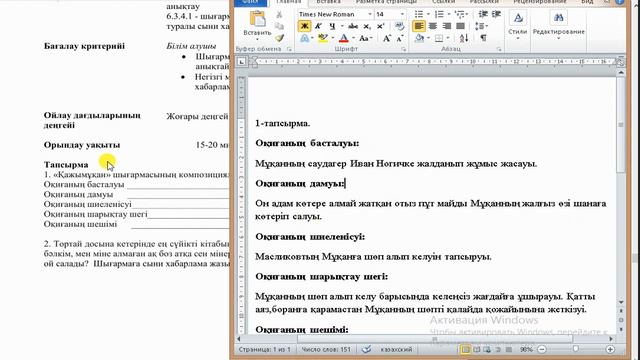The width and height of the screenshot is (640, 360).
Task: Open the font size 14 dropdown
Action: [x=402, y=14]
